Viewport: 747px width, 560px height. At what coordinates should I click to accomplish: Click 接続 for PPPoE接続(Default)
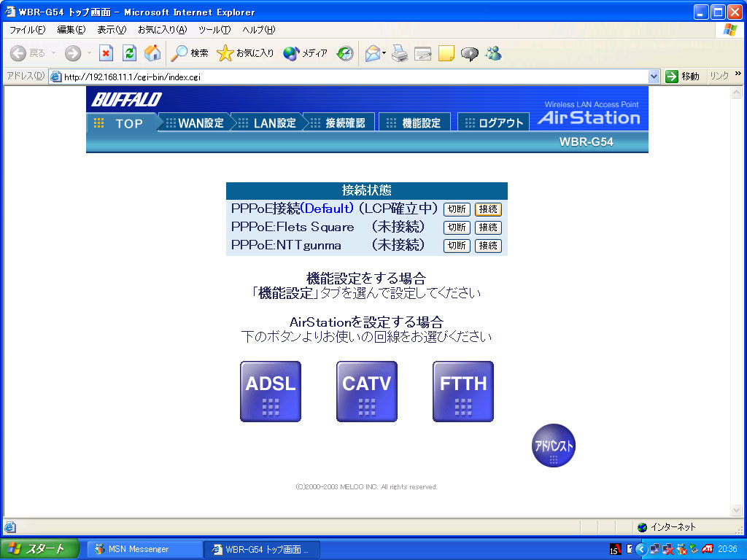[x=488, y=209]
